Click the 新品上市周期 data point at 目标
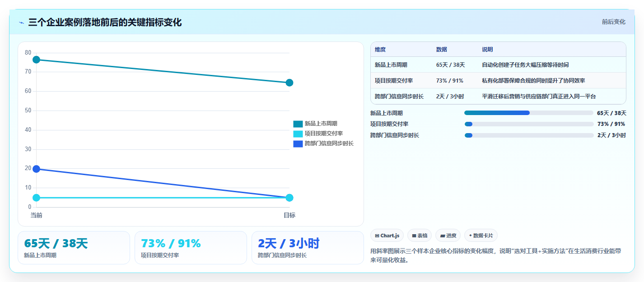 click(x=289, y=83)
